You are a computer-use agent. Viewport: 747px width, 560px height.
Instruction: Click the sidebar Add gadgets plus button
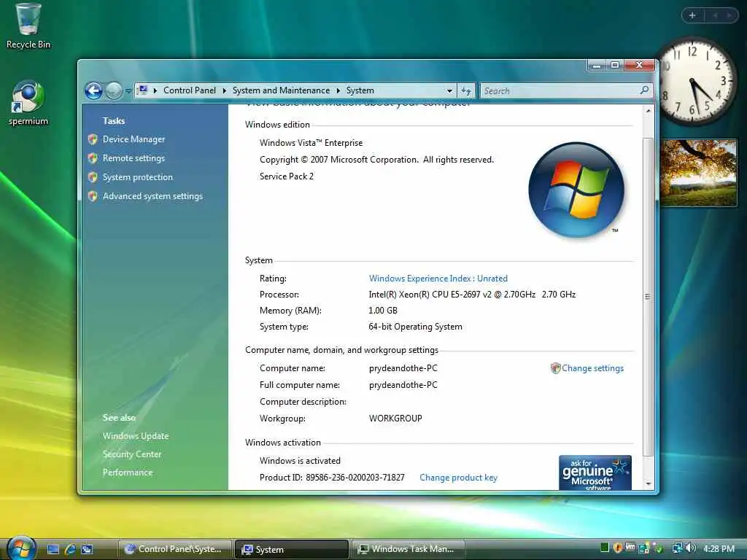692,15
